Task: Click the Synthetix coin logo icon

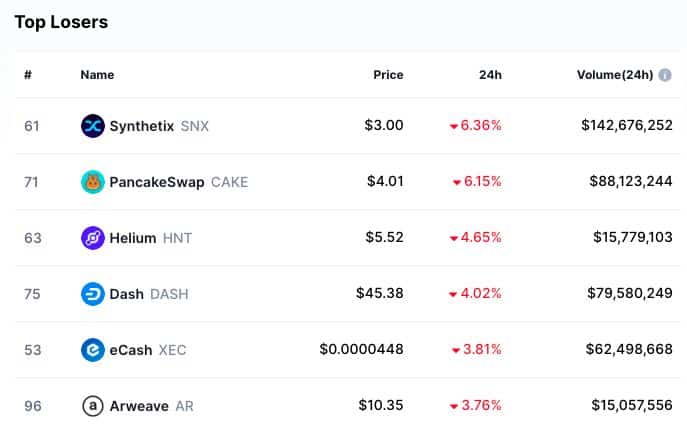Action: [93, 126]
